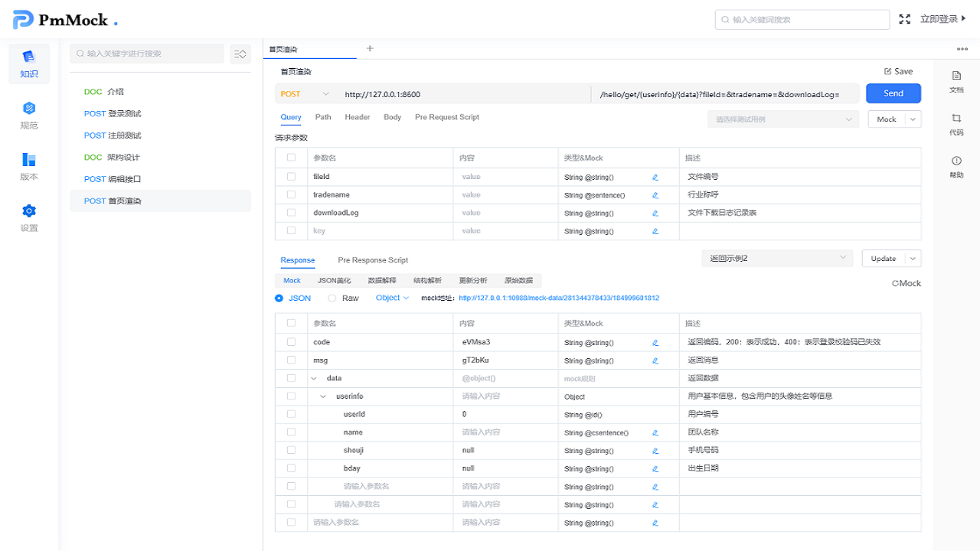This screenshot has height=551, width=980.
Task: Check the fileId parameter checkbox
Action: [291, 176]
